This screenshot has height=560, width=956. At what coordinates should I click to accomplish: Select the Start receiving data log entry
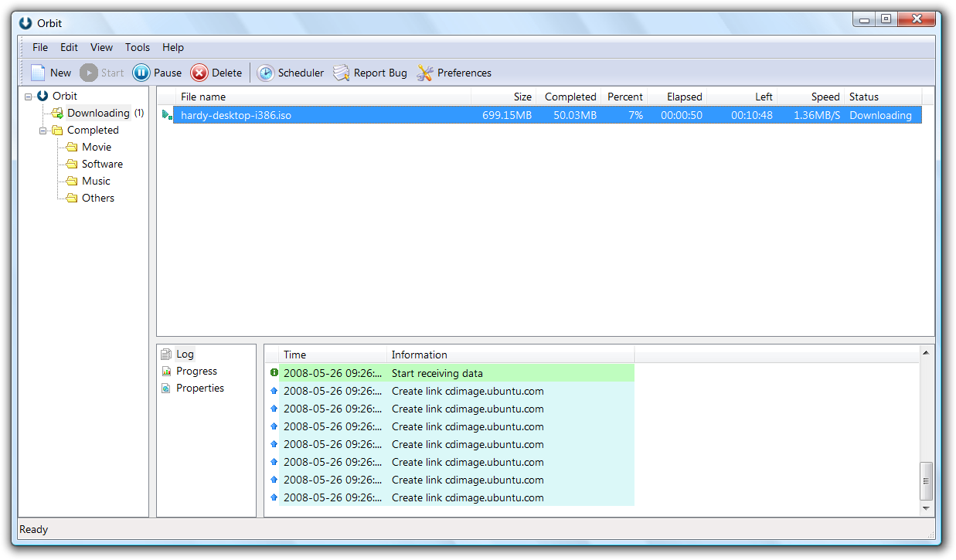pyautogui.click(x=451, y=372)
